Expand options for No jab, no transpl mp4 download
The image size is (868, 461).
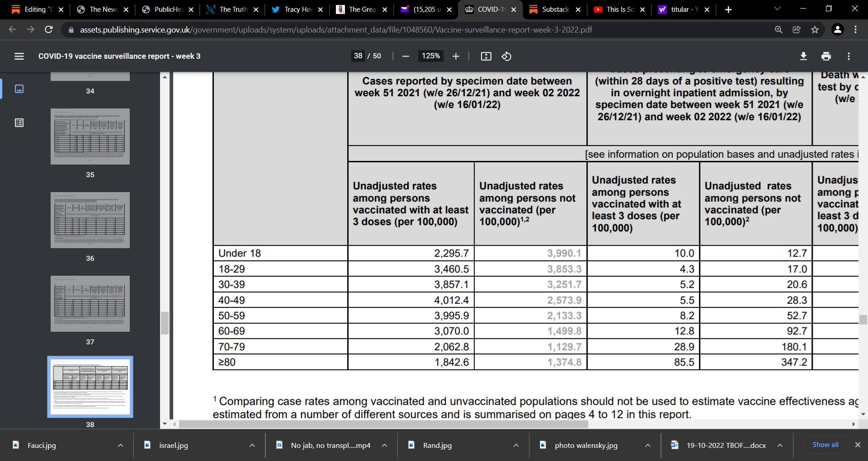tap(384, 445)
